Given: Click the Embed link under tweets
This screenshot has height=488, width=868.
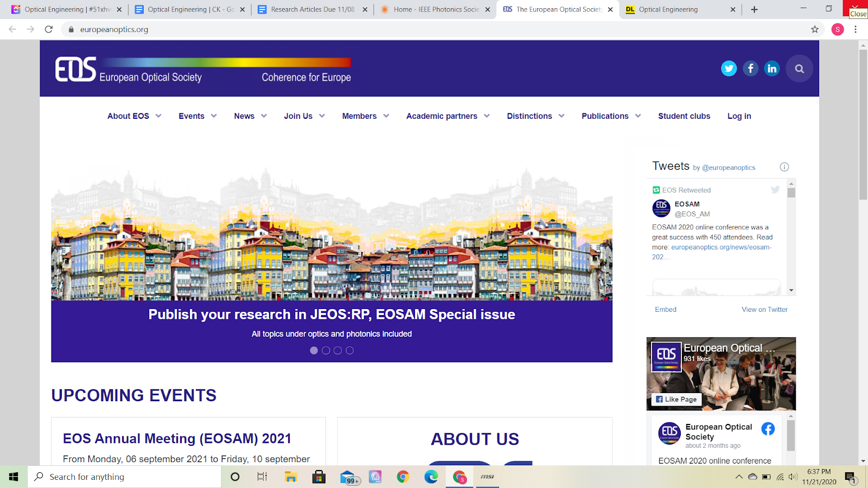Looking at the screenshot, I should point(666,310).
